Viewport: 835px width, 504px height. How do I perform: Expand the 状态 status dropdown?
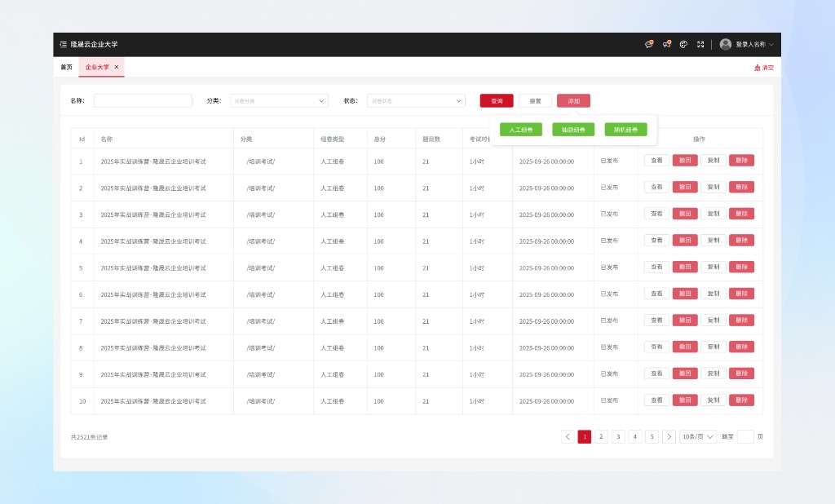(x=416, y=101)
